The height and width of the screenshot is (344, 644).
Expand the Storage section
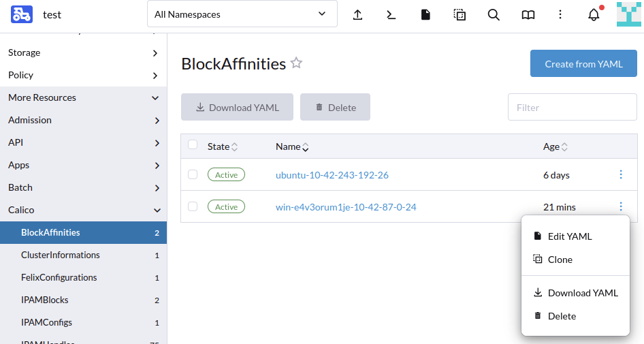click(x=83, y=52)
